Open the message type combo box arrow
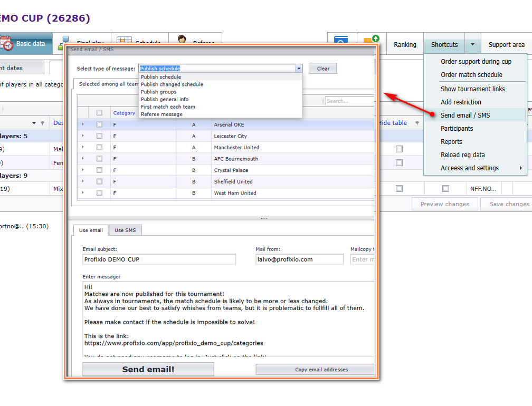The image size is (532, 406). point(299,69)
